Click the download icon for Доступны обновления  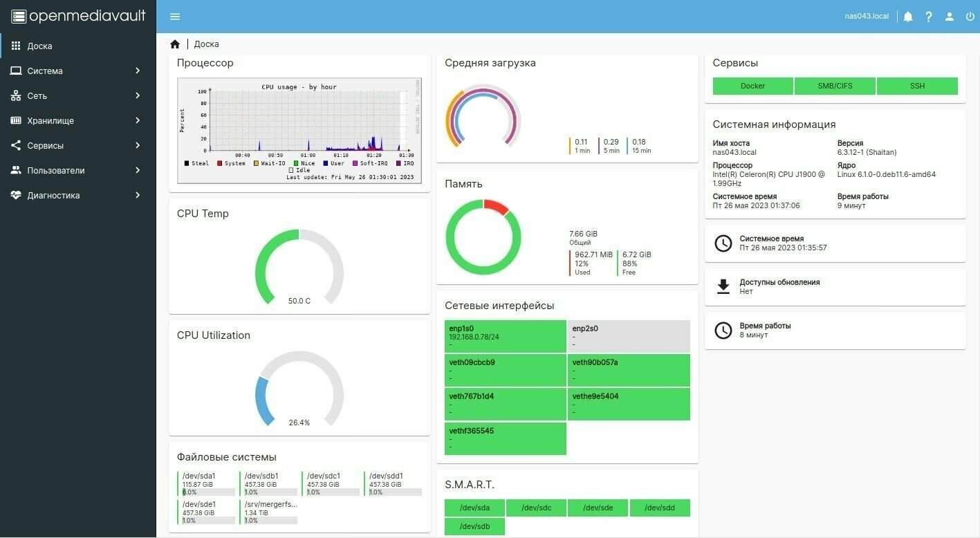(723, 286)
